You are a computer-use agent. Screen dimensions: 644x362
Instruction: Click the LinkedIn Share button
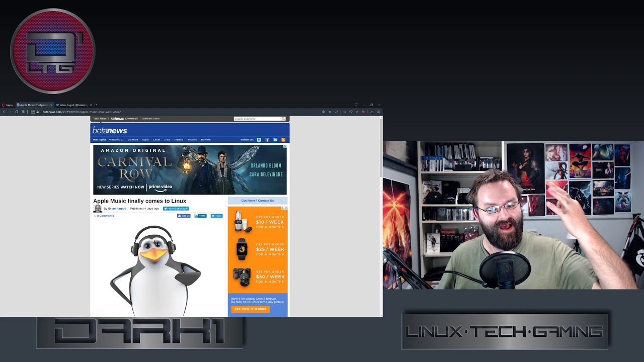coord(200,216)
